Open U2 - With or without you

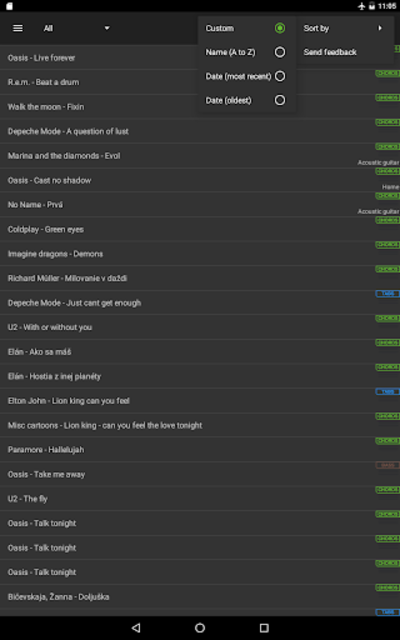pos(200,327)
